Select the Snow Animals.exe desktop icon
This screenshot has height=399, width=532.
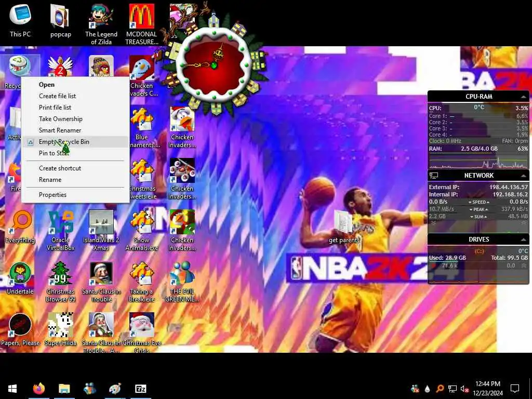pos(141,231)
